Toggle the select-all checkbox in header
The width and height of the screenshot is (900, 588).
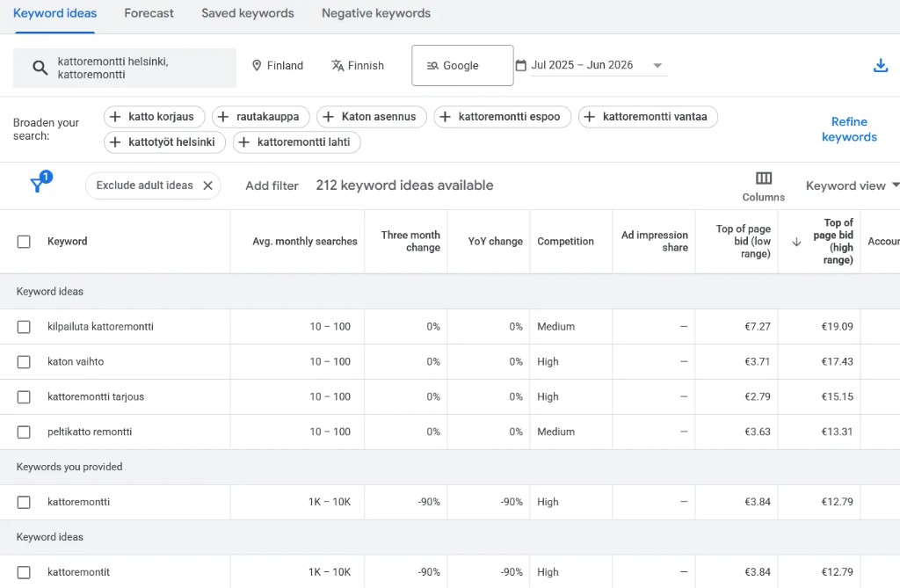[x=24, y=241]
